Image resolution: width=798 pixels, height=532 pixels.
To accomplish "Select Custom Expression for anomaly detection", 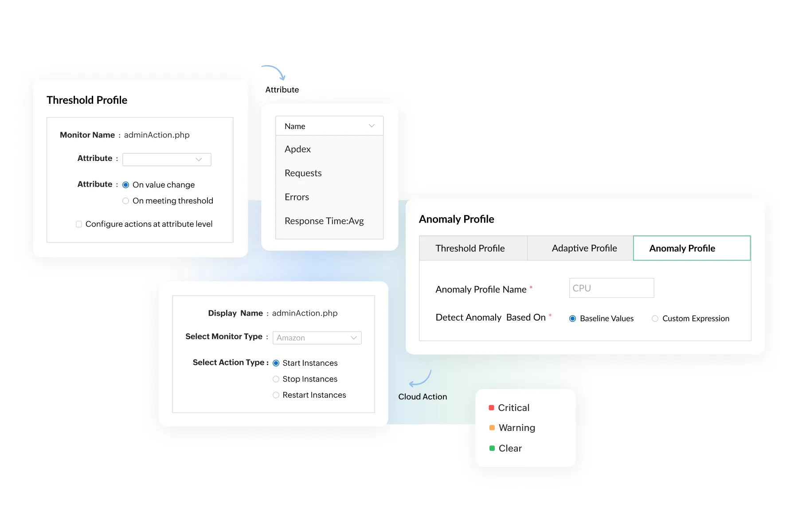I will pyautogui.click(x=655, y=318).
